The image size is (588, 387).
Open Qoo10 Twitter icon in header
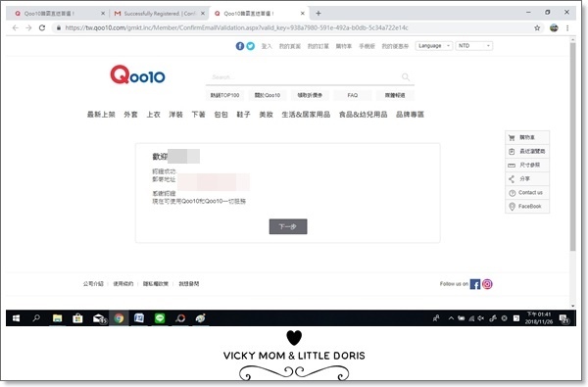pyautogui.click(x=251, y=46)
